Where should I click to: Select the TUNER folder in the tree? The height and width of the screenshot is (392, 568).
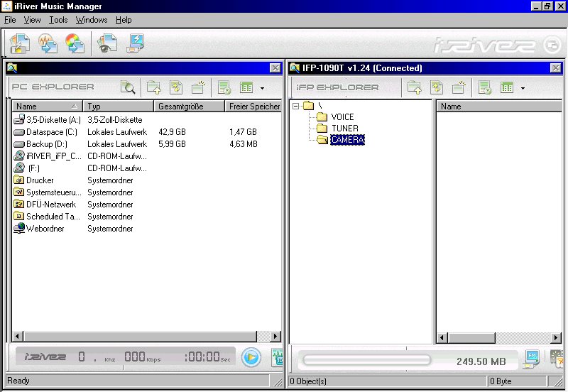(x=345, y=129)
